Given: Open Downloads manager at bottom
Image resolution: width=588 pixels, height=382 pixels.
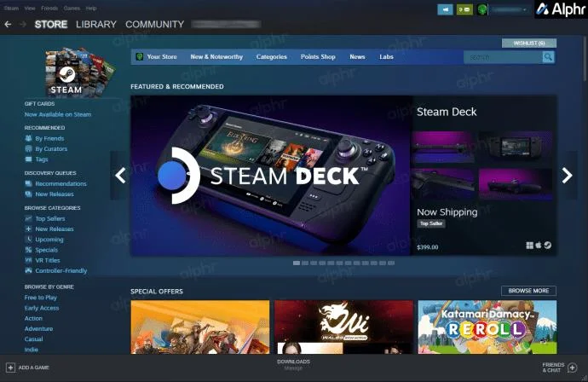Looking at the screenshot, I should (x=293, y=364).
